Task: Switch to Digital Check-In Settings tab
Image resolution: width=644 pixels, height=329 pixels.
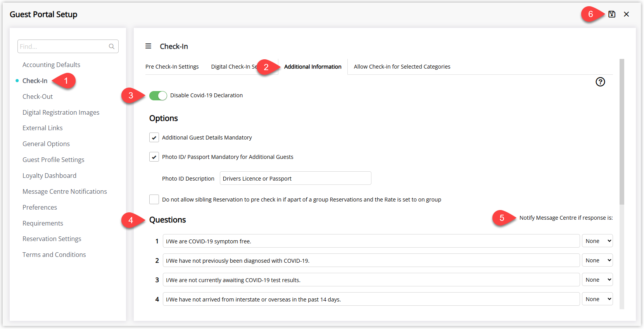Action: coord(234,67)
